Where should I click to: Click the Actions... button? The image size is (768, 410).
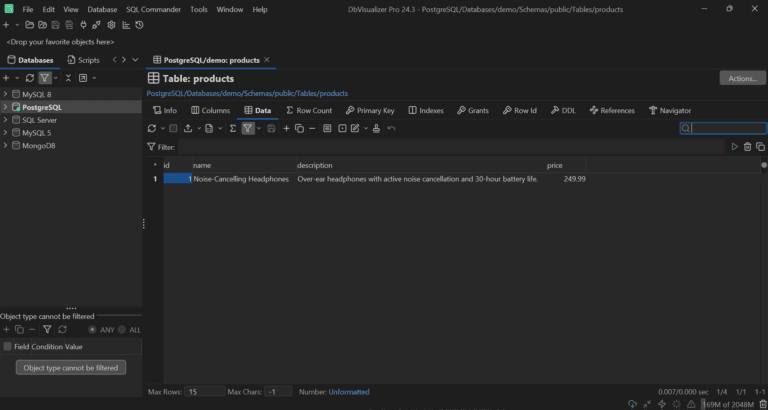tap(743, 78)
